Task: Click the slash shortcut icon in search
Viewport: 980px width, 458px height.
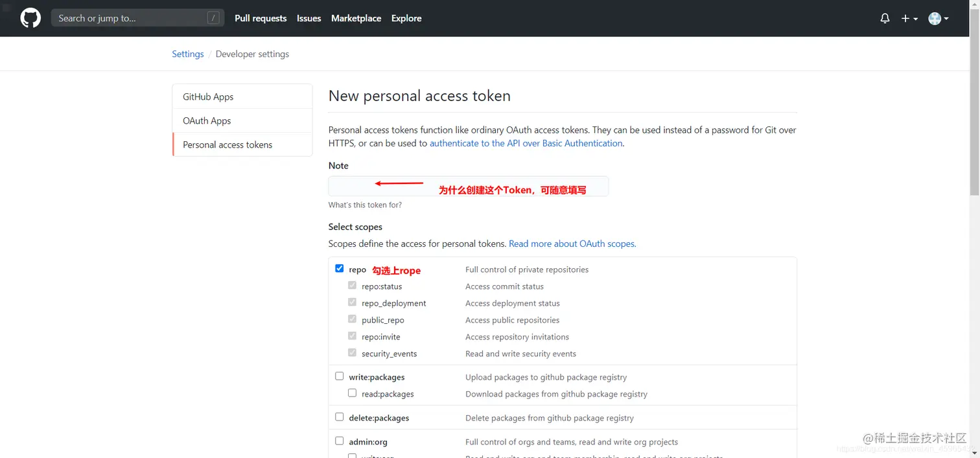Action: [x=213, y=18]
